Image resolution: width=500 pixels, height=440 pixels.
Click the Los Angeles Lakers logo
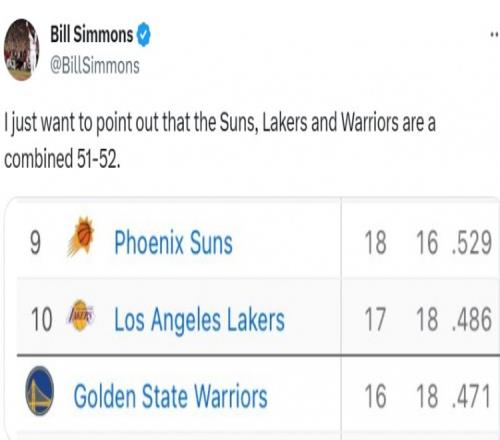coord(81,315)
